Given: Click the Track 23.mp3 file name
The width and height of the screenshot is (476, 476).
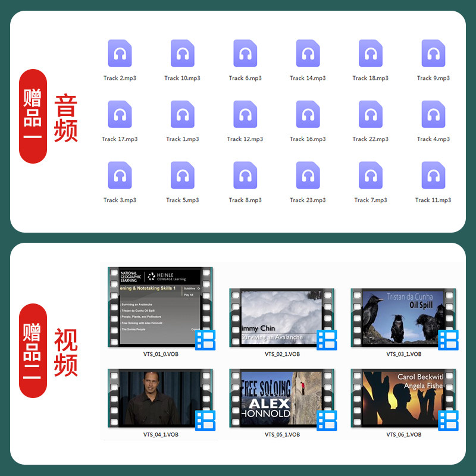Looking at the screenshot, I should (x=308, y=200).
